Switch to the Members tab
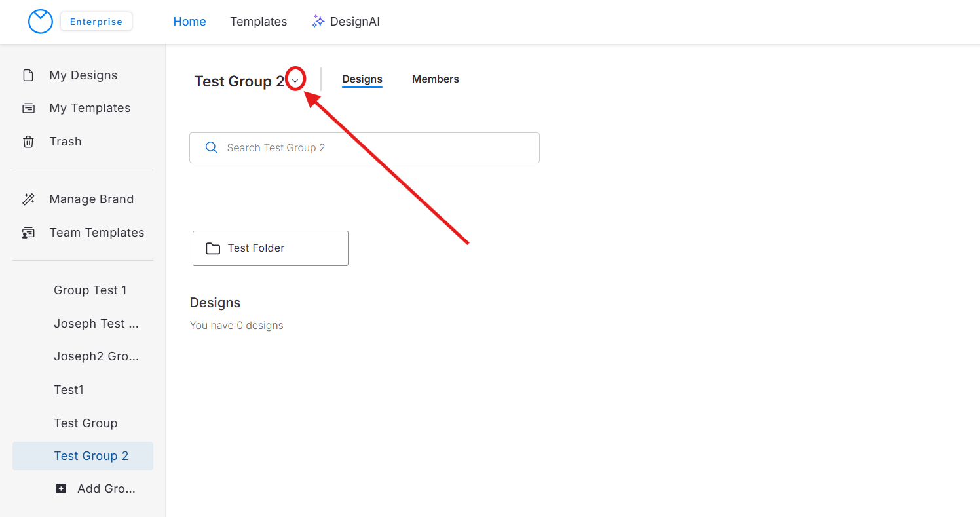Viewport: 980px width, 517px height. pyautogui.click(x=435, y=79)
